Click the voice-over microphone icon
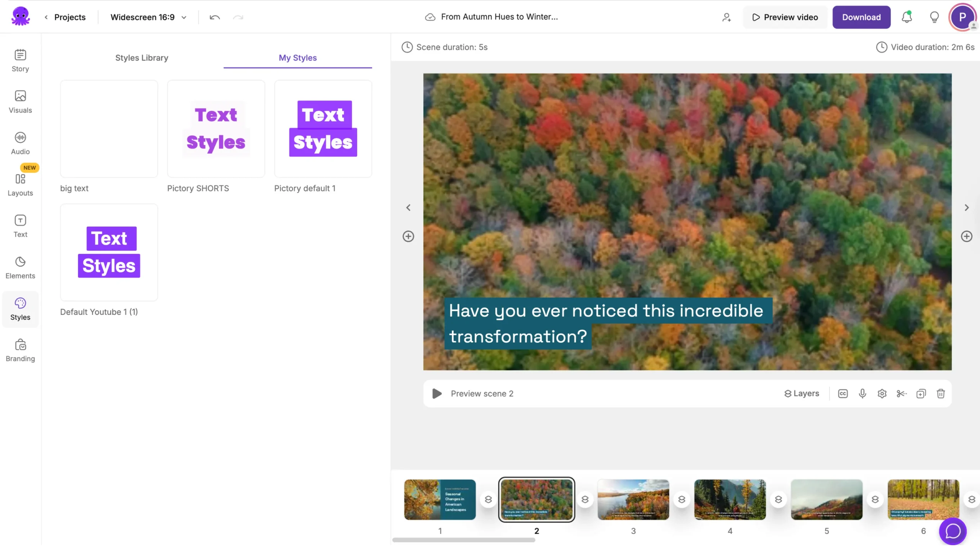 click(862, 393)
